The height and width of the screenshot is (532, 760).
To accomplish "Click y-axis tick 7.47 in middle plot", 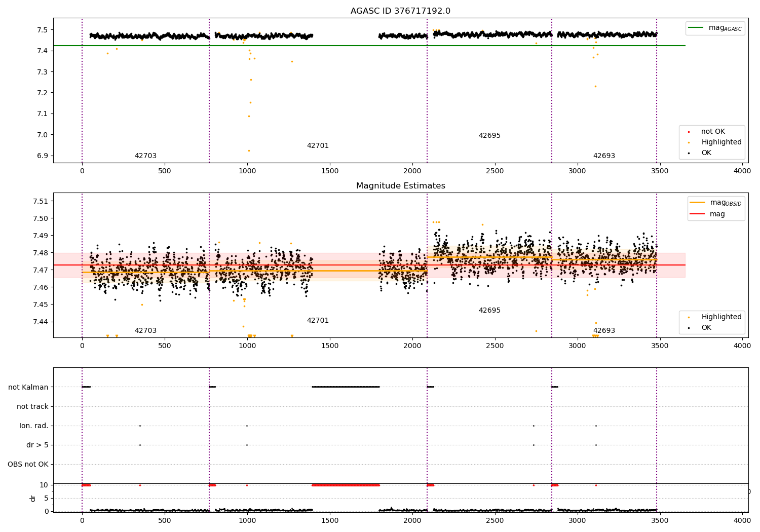I will coord(41,271).
